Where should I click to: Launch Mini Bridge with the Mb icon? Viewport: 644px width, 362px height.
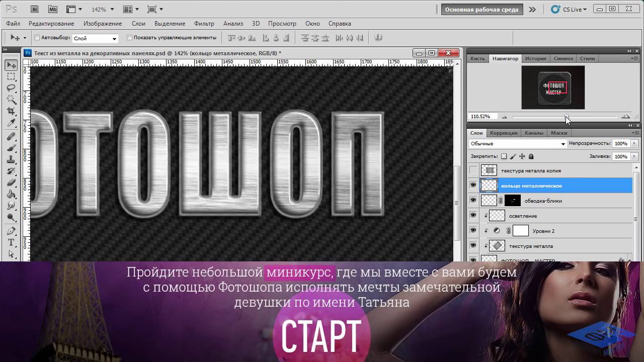tap(53, 9)
